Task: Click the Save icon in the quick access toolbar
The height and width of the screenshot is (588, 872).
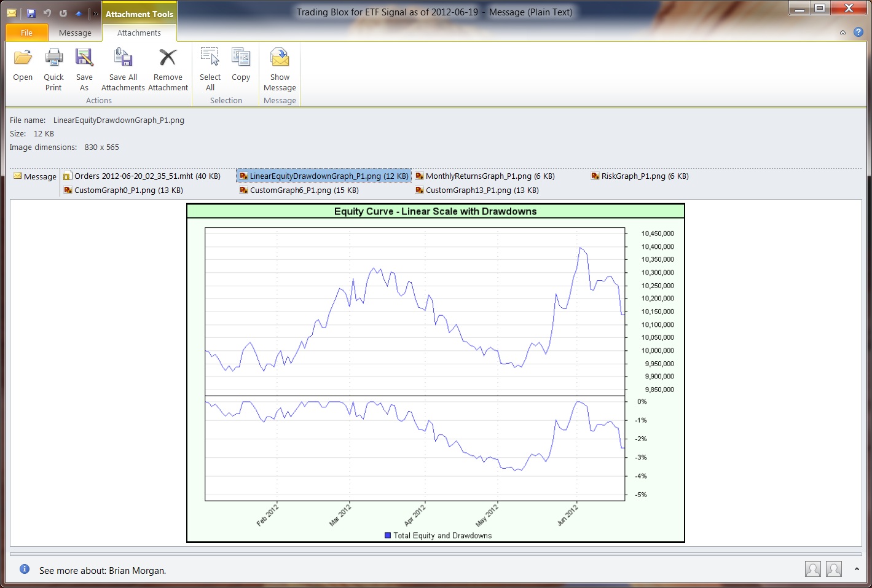Action: [31, 13]
